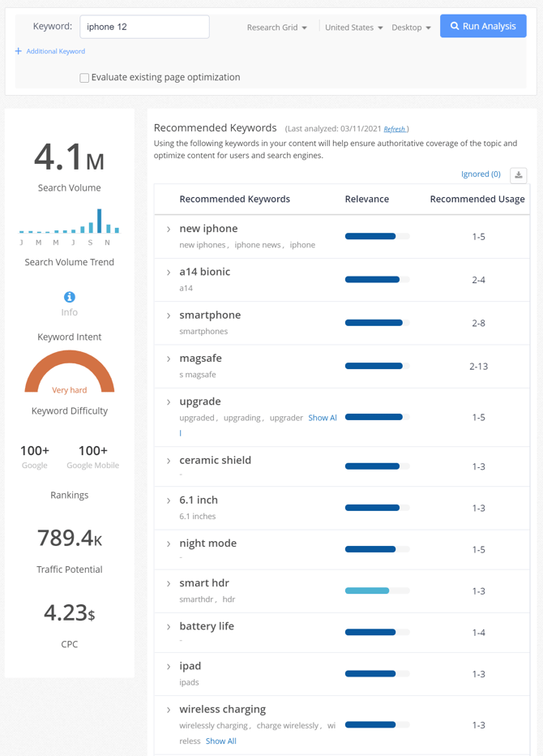The width and height of the screenshot is (543, 756).
Task: Click the download keywords icon
Action: coord(519,175)
